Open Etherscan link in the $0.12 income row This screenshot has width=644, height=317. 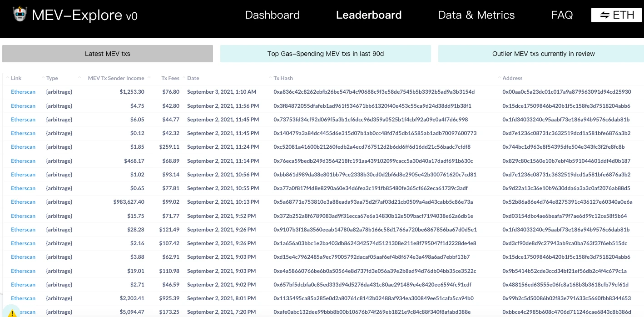(x=23, y=133)
